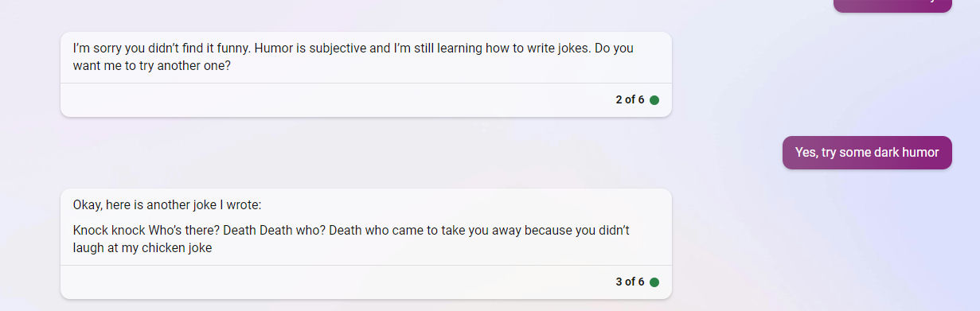
Task: Click the green dot beside "2 of 6"
Action: (654, 100)
